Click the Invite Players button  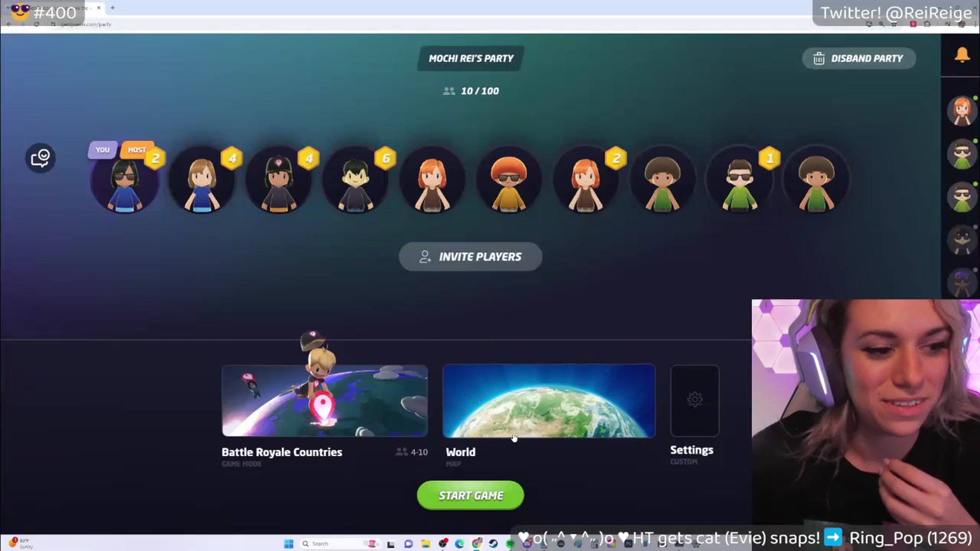(x=470, y=257)
